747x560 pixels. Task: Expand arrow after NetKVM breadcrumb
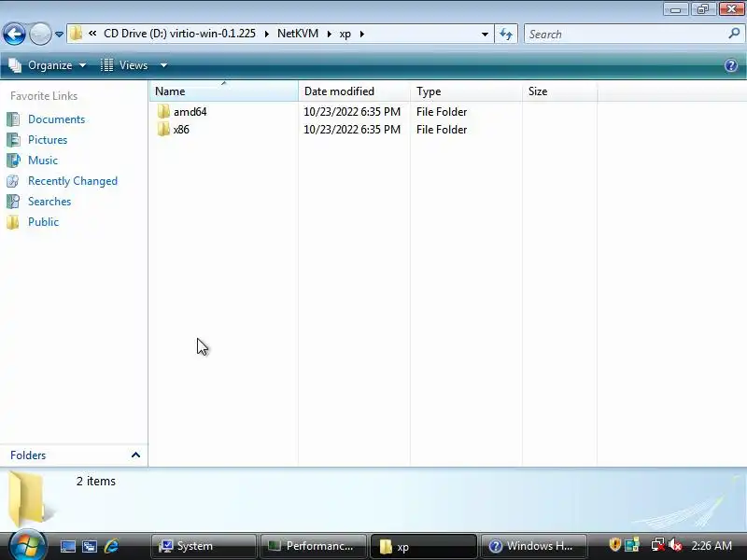point(330,34)
